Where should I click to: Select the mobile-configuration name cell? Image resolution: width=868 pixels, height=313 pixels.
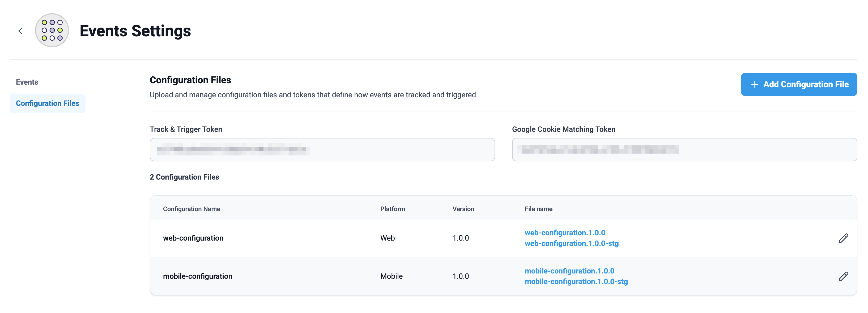pyautogui.click(x=197, y=276)
